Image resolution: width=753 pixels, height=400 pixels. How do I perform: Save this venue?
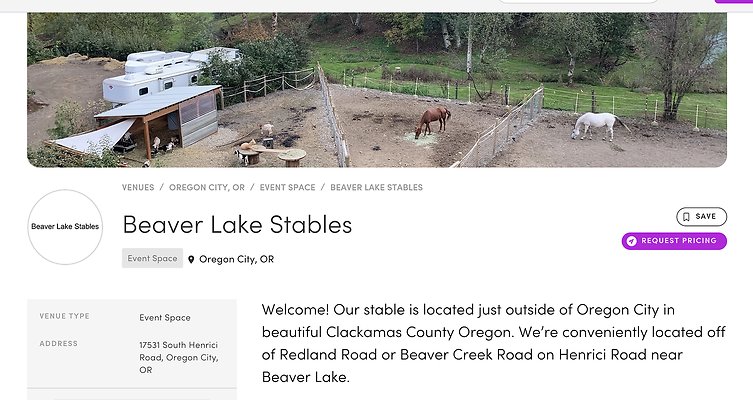pos(700,216)
